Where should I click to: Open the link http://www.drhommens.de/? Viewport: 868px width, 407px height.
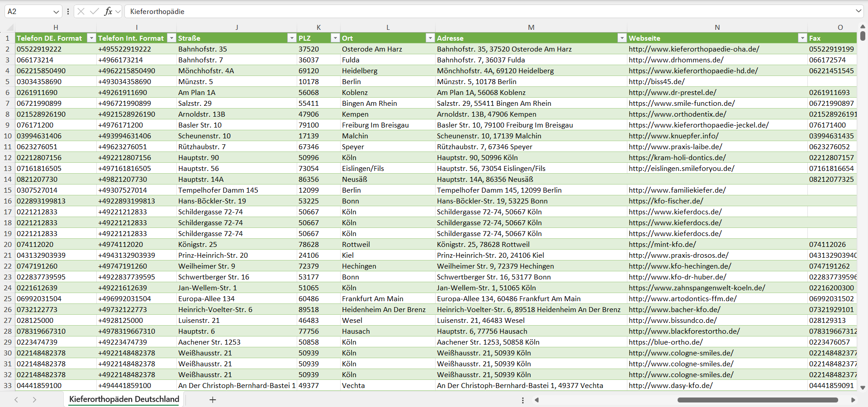676,60
